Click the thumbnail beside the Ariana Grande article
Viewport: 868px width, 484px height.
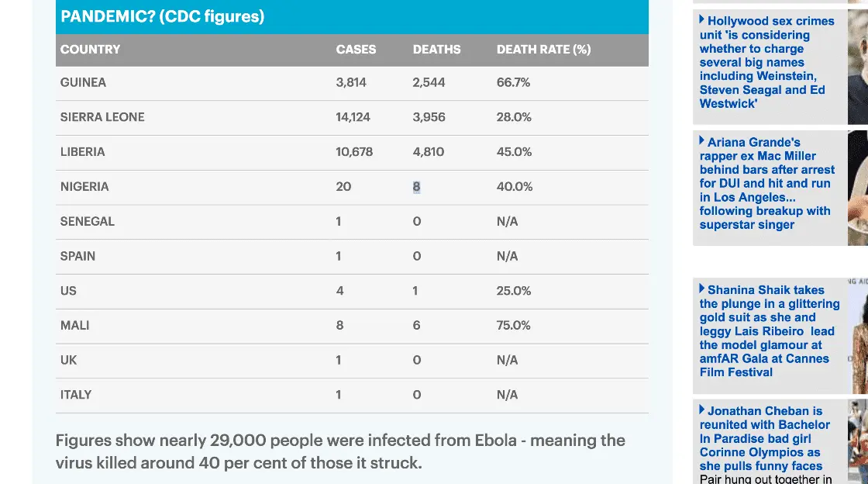(858, 186)
